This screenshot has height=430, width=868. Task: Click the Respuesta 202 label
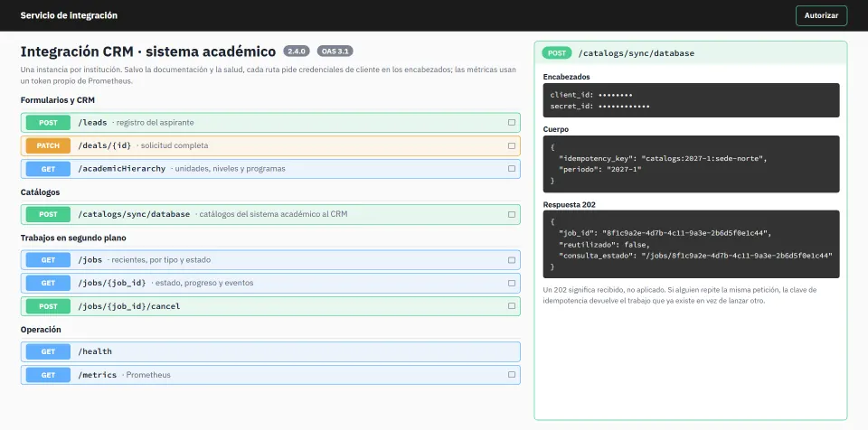pyautogui.click(x=569, y=204)
